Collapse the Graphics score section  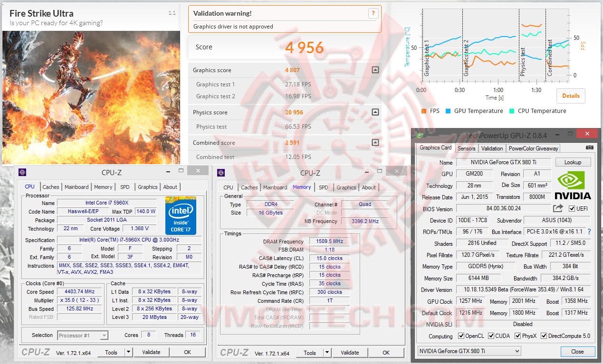click(375, 70)
